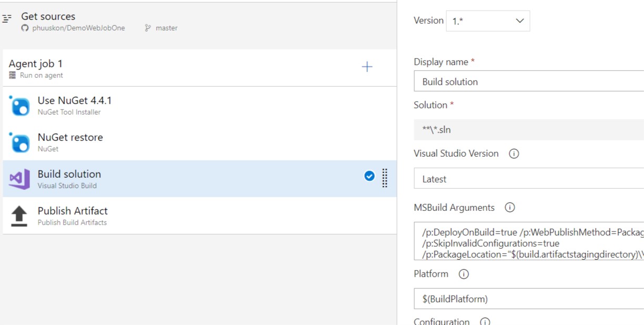Click the GitHub icon beside phuuskon/DemoWebJobOne
The width and height of the screenshot is (644, 325).
[x=25, y=28]
